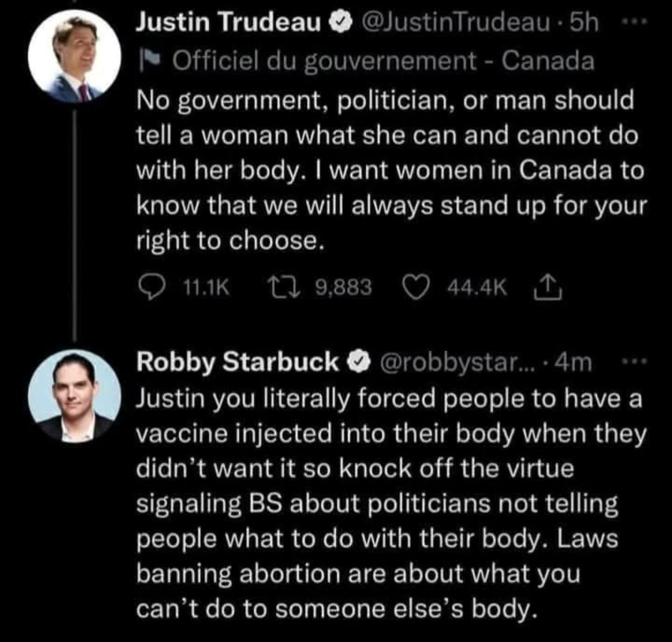Click the @JustinTrudeau handle

tap(456, 22)
